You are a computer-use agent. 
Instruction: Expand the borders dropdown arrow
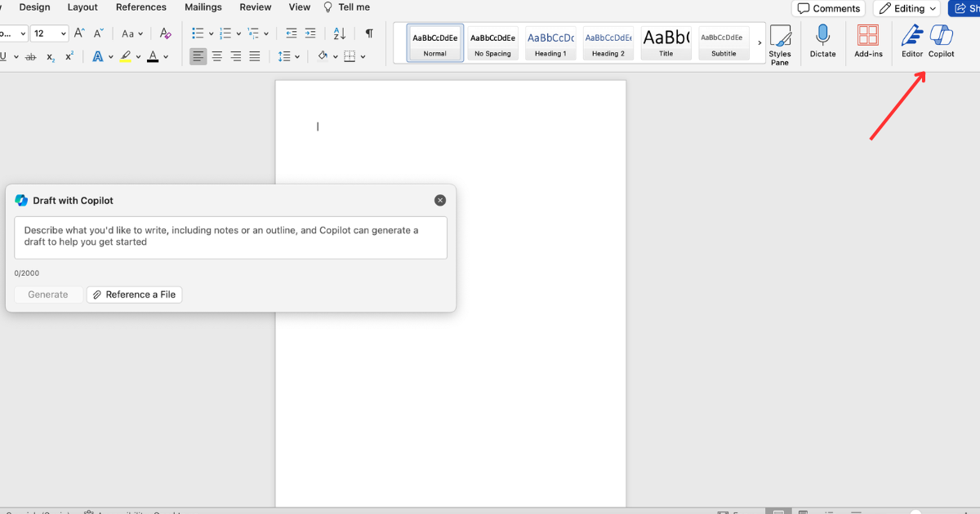(363, 57)
